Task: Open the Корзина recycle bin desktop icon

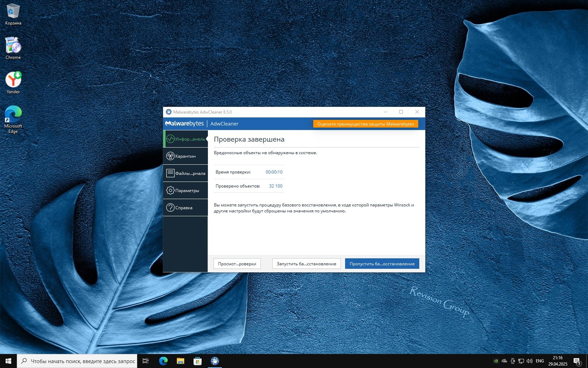Action: pos(13,14)
